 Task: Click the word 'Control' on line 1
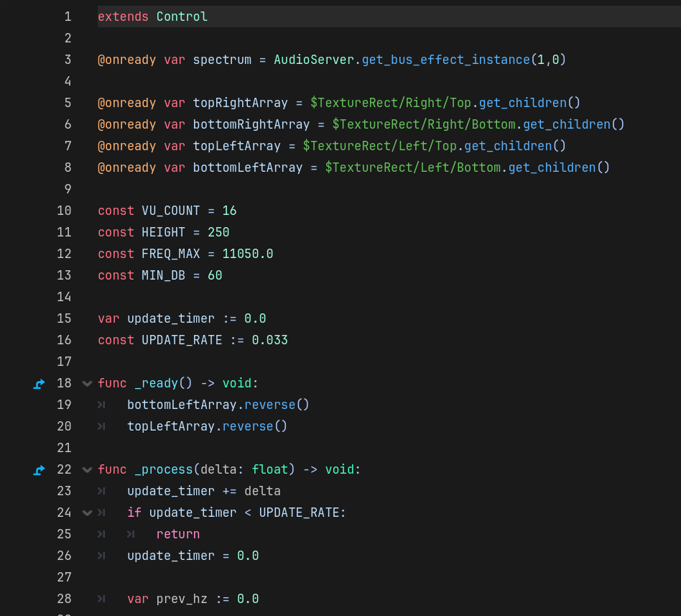[x=182, y=17]
